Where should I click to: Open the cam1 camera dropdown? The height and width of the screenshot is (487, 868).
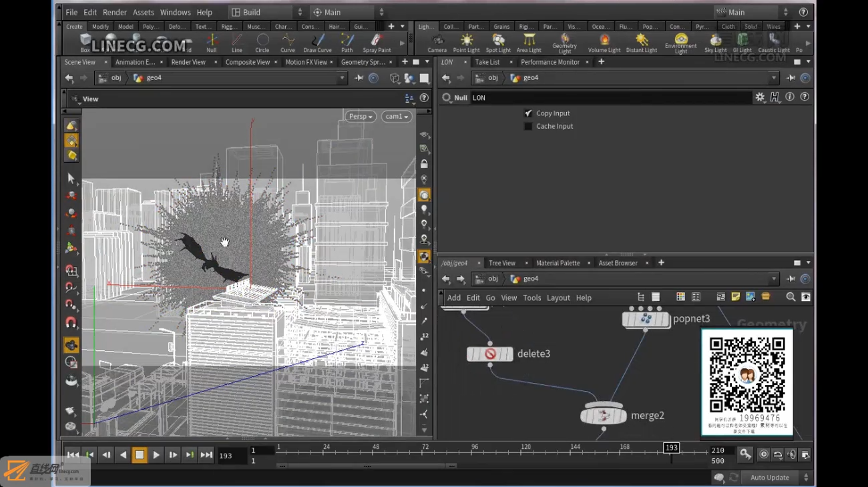397,117
